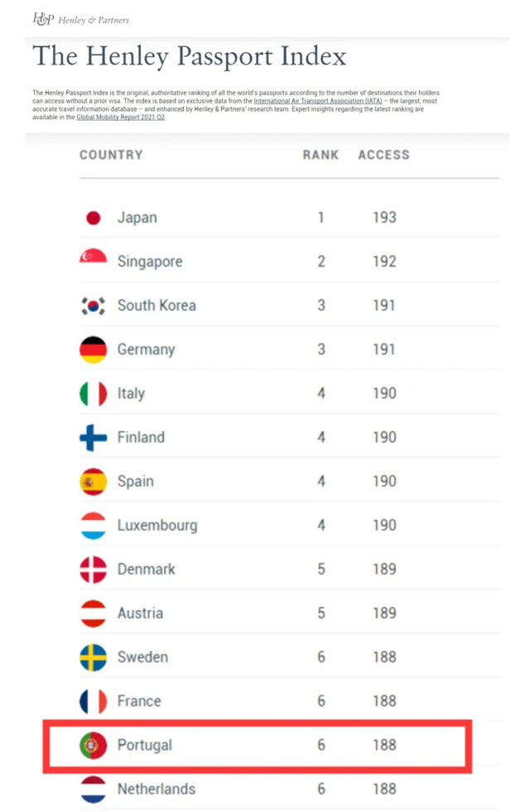Click the Japan flag icon
The width and height of the screenshot is (530, 812).
pyautogui.click(x=94, y=218)
